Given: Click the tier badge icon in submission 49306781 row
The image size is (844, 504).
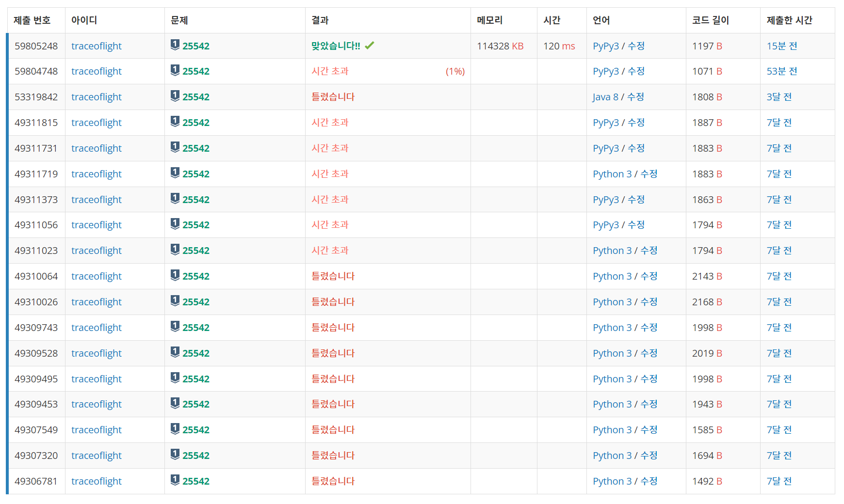Looking at the screenshot, I should 175,480.
